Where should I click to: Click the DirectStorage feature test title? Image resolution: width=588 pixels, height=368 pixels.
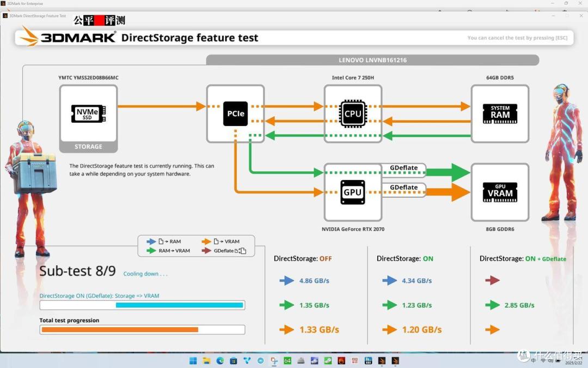click(x=190, y=38)
